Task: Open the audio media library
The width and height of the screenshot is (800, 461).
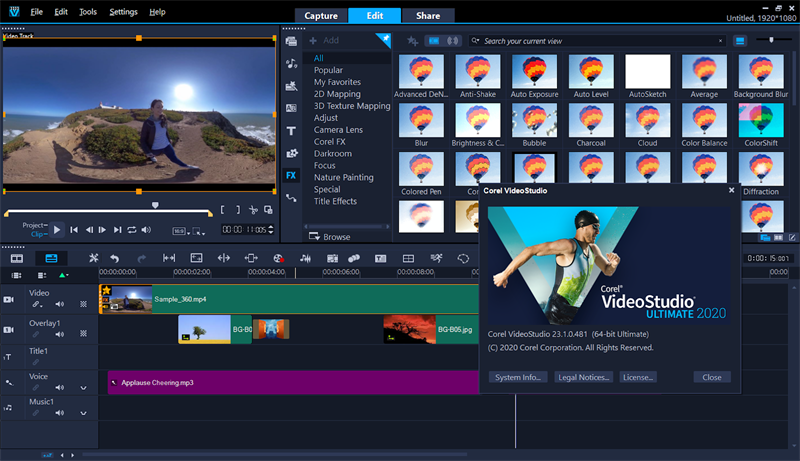Action: (x=291, y=63)
